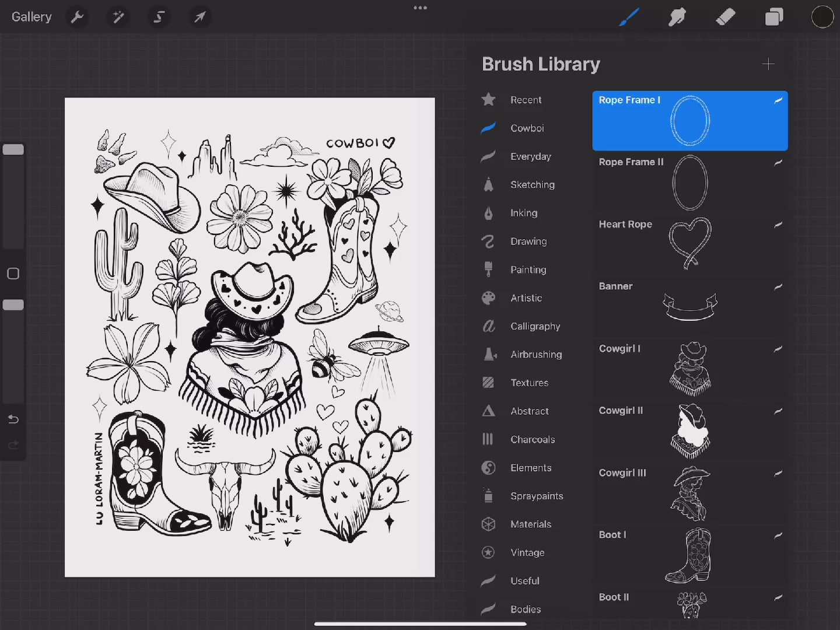Activate the Transform arrow tool

coord(199,17)
